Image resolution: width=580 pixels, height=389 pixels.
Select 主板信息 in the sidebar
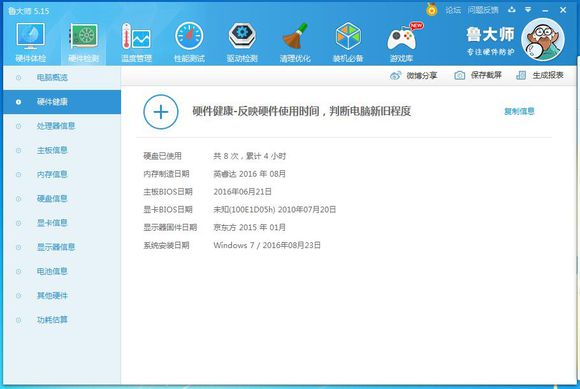62,150
